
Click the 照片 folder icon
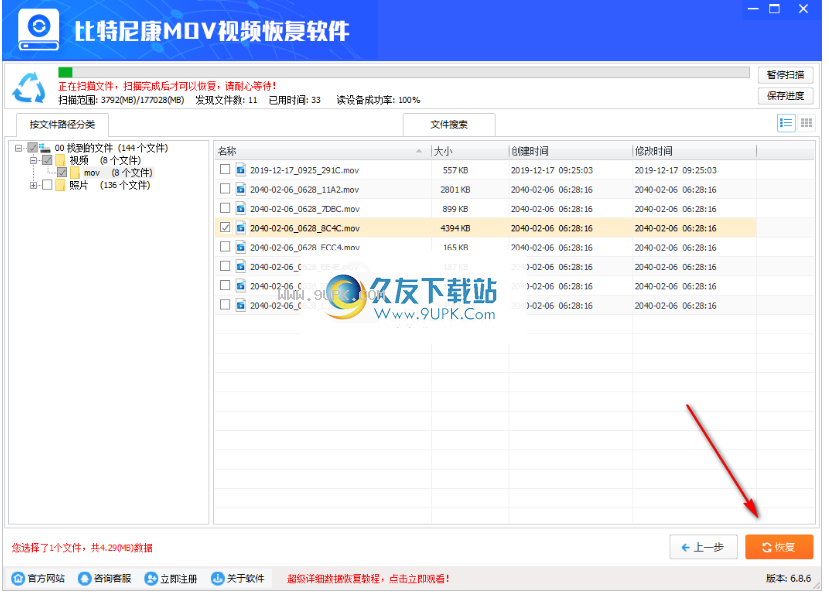[x=60, y=185]
